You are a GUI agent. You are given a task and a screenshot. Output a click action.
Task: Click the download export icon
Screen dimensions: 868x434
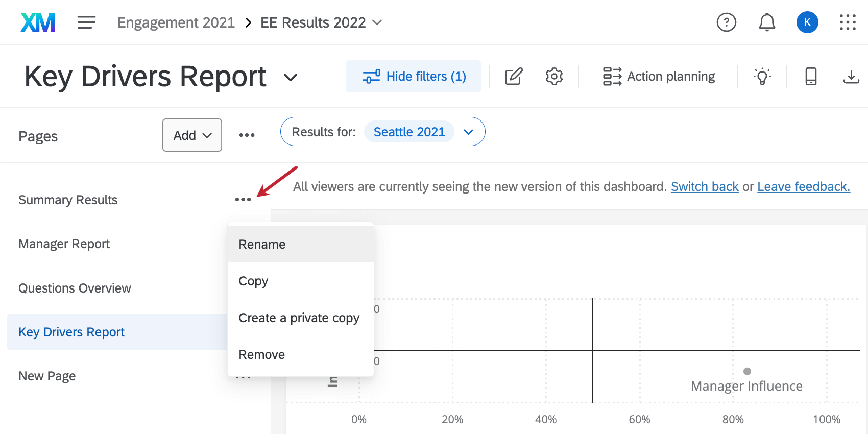pyautogui.click(x=851, y=77)
